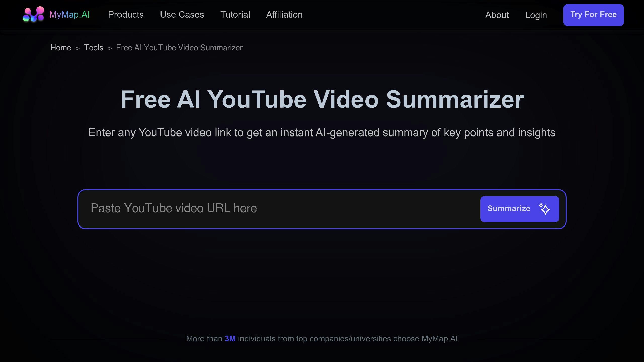Click the YouTube URL input field
644x362 pixels.
278,209
